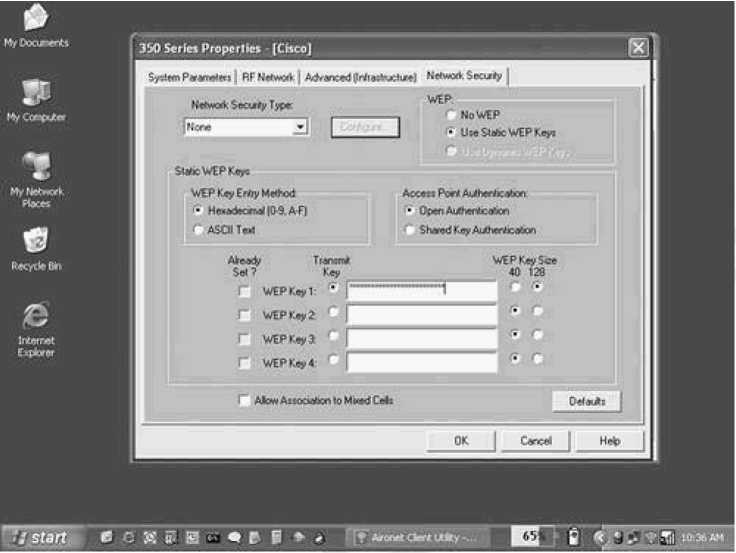This screenshot has height=553, width=736.
Task: Switch to the Advanced (Infrastructure) tab
Action: [360, 77]
